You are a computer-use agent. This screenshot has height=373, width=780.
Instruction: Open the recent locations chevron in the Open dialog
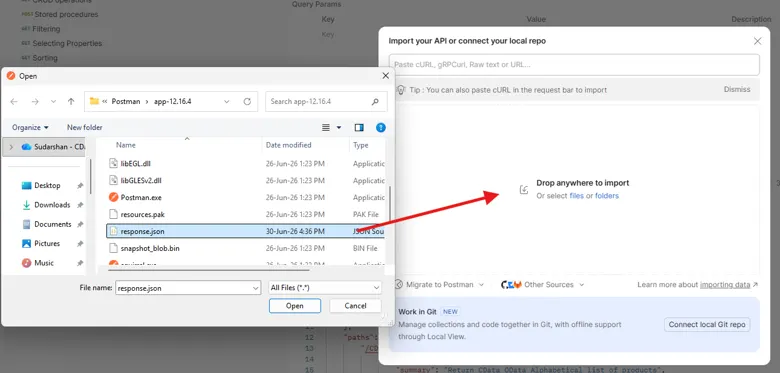[53, 101]
